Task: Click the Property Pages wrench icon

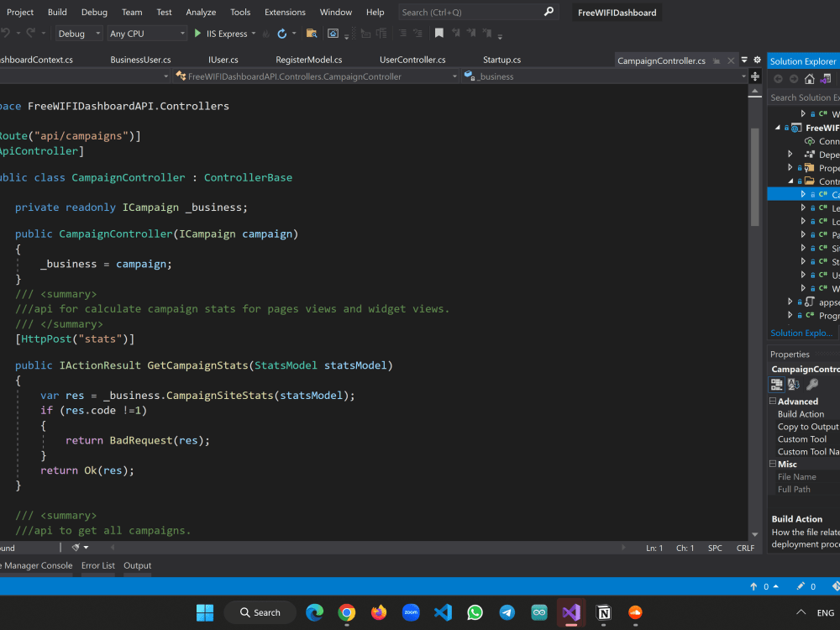Action: point(811,384)
